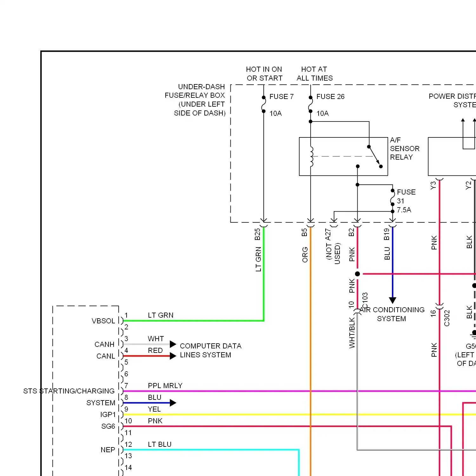This screenshot has height=476, width=476.
Task: Click the 'PNK' wire label on pin 10
Action: pos(155,421)
